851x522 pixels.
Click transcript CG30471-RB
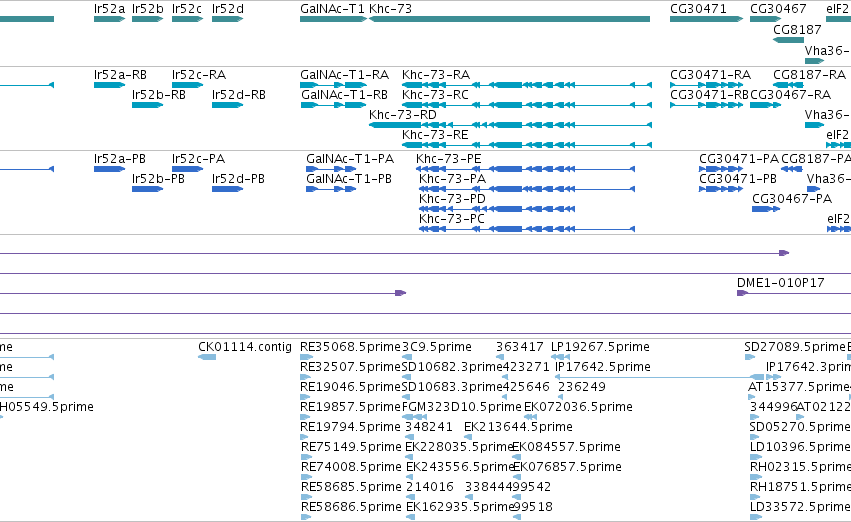point(709,95)
